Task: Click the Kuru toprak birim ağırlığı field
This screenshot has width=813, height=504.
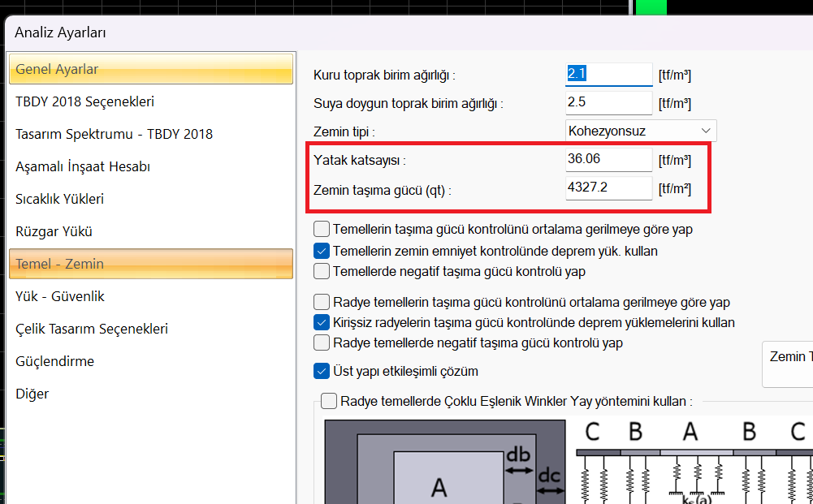Action: (x=608, y=75)
